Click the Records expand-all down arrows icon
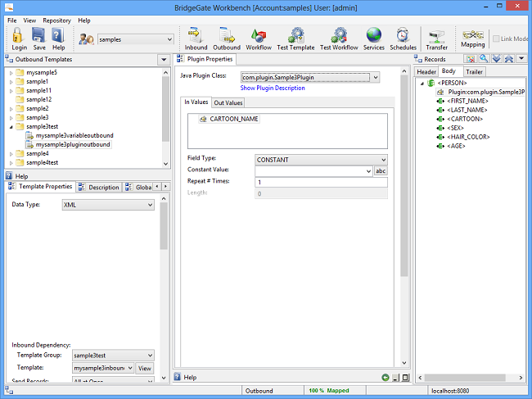Image resolution: width=532 pixels, height=399 pixels. click(x=496, y=59)
